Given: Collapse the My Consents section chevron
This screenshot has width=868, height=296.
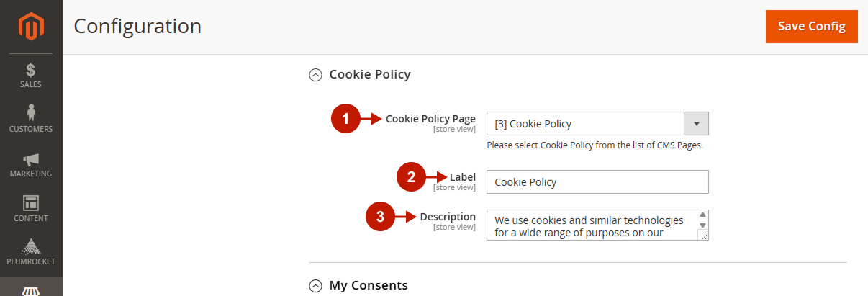Looking at the screenshot, I should 315,286.
